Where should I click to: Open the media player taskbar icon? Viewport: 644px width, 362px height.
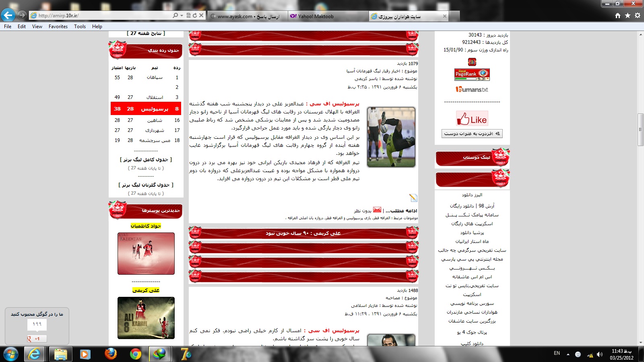pos(85,354)
